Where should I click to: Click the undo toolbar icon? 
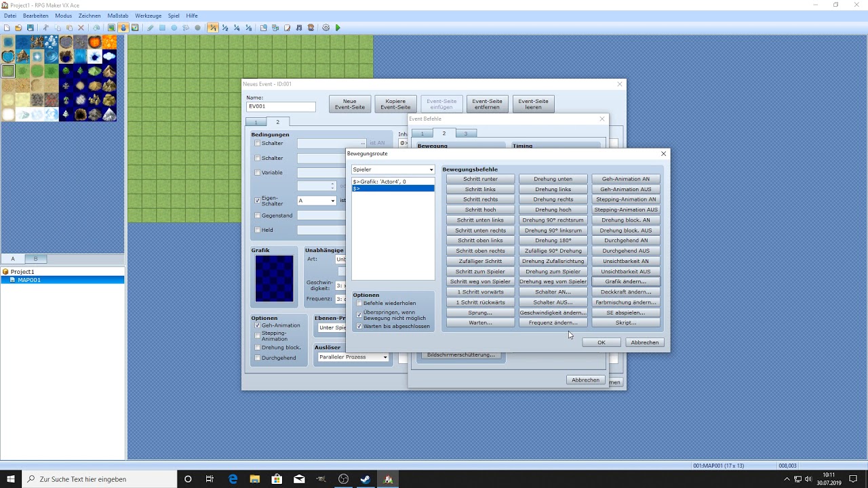(96, 28)
